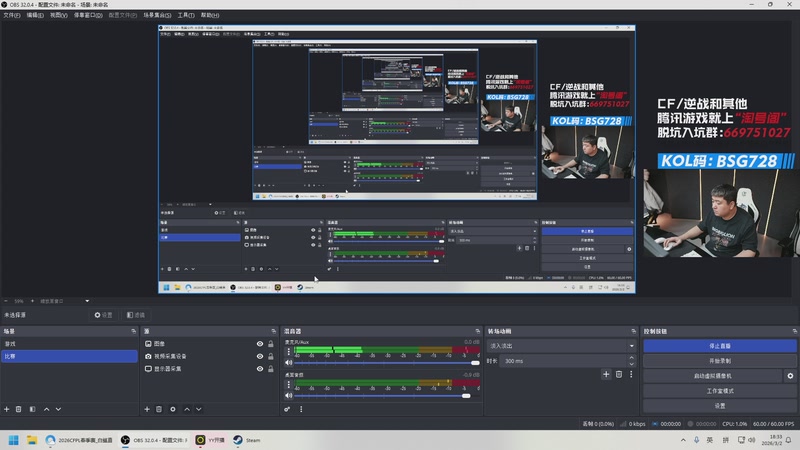Click the Start Recording (开始录制) button
The width and height of the screenshot is (800, 450).
720,361
